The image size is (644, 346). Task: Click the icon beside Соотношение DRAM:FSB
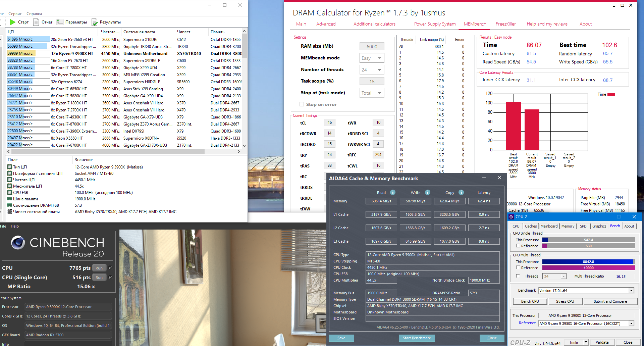[x=10, y=205]
